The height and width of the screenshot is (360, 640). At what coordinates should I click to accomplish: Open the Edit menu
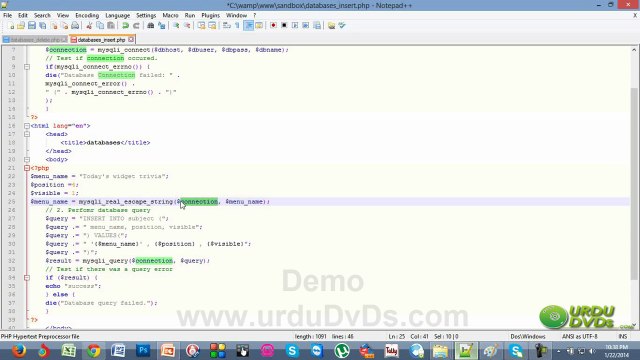point(22,16)
